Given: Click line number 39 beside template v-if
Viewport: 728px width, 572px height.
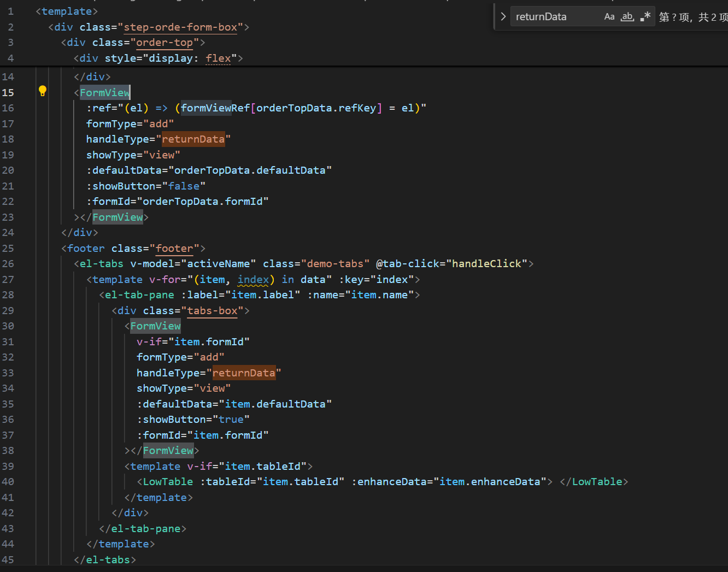Looking at the screenshot, I should click(x=8, y=467).
